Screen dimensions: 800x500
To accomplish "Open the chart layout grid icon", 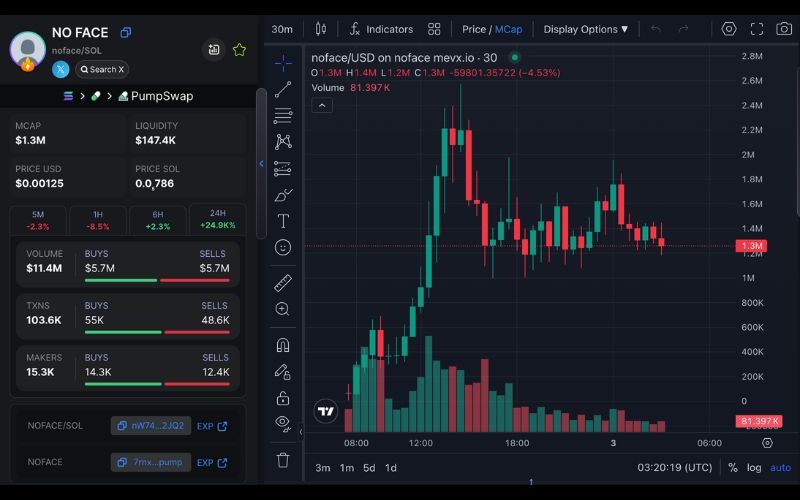I will (x=434, y=29).
